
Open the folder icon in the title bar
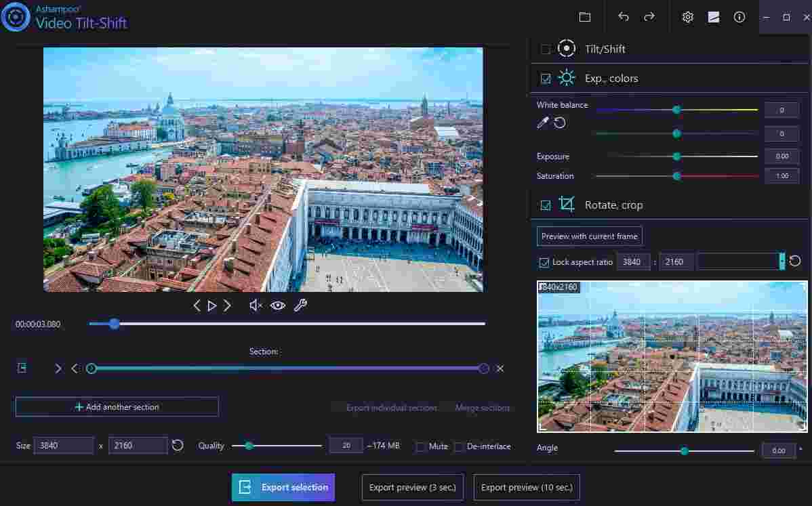(585, 17)
